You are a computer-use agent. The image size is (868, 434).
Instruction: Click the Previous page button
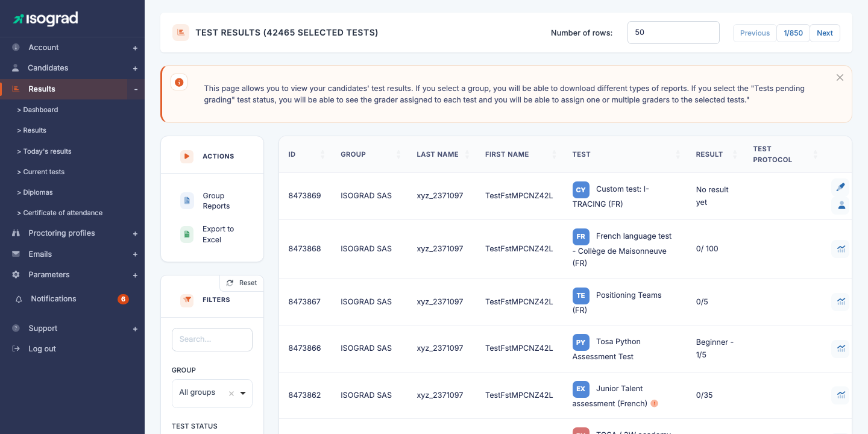[x=755, y=33]
